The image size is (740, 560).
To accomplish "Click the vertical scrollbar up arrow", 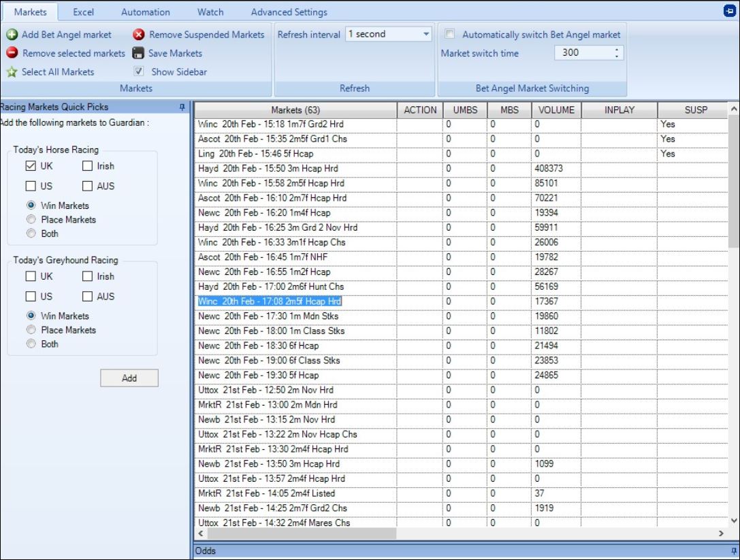I will pyautogui.click(x=734, y=109).
